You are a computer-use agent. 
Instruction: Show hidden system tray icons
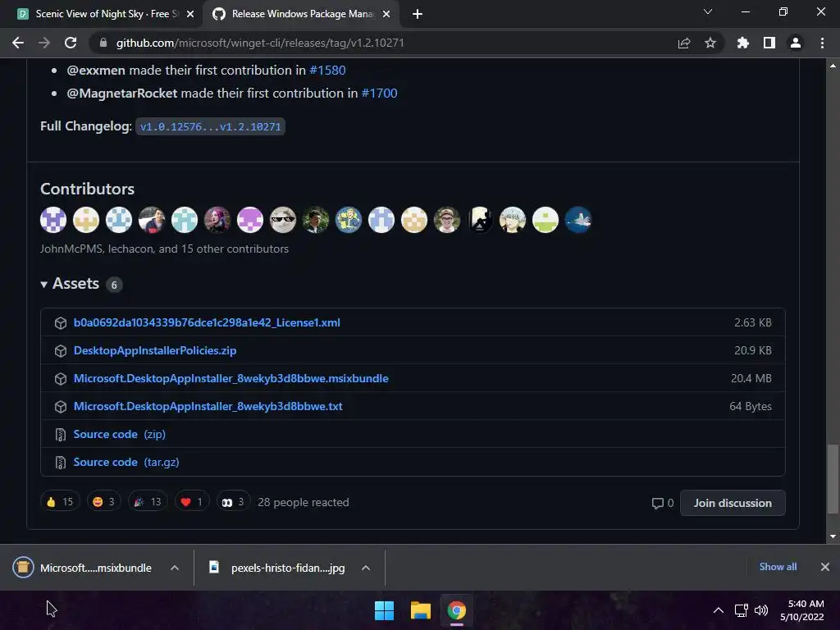(719, 610)
